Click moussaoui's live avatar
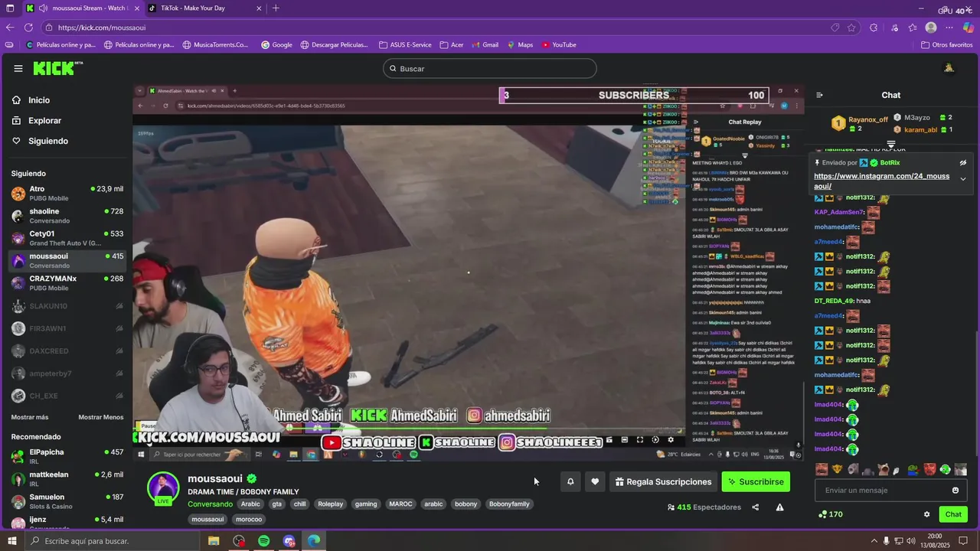 point(163,489)
